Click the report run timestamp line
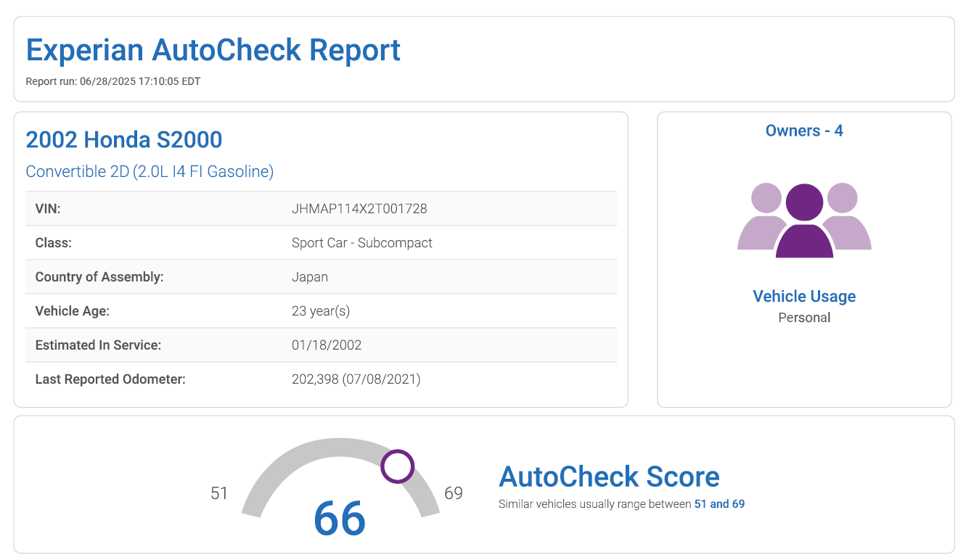Viewport: 966px width, 560px height. pyautogui.click(x=113, y=81)
